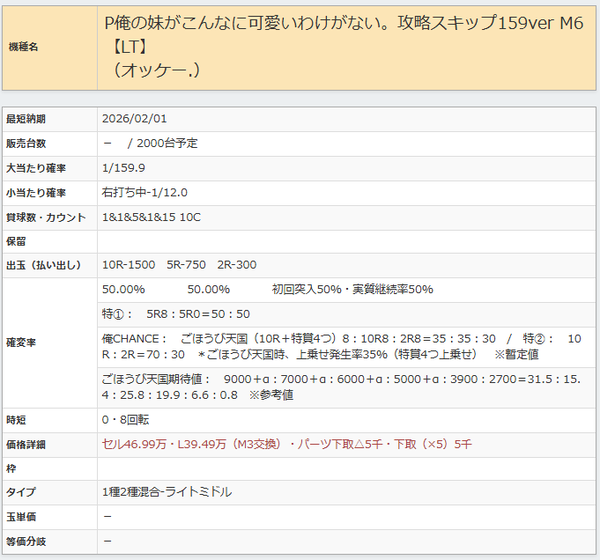Select the '小当たり確率' label
The height and width of the screenshot is (560, 600).
[x=36, y=193]
